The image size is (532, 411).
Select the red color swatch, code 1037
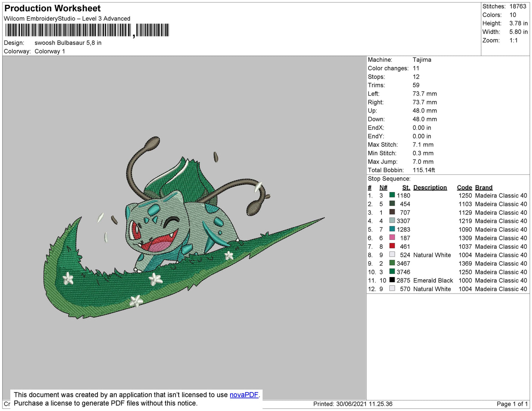[392, 246]
